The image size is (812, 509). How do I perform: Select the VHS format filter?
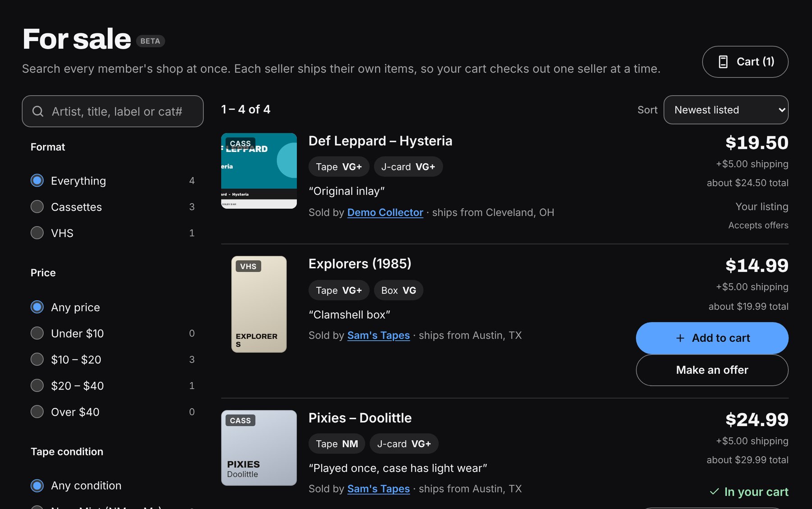(37, 233)
